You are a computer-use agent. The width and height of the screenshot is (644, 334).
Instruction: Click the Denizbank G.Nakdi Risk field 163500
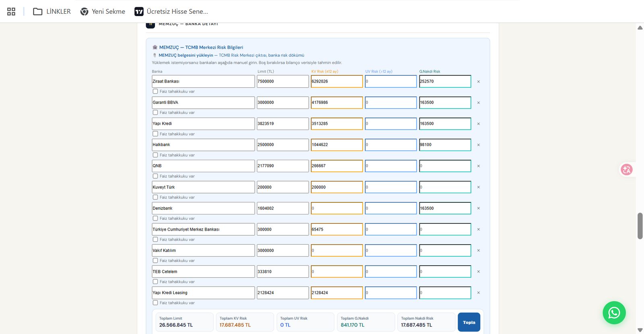445,208
